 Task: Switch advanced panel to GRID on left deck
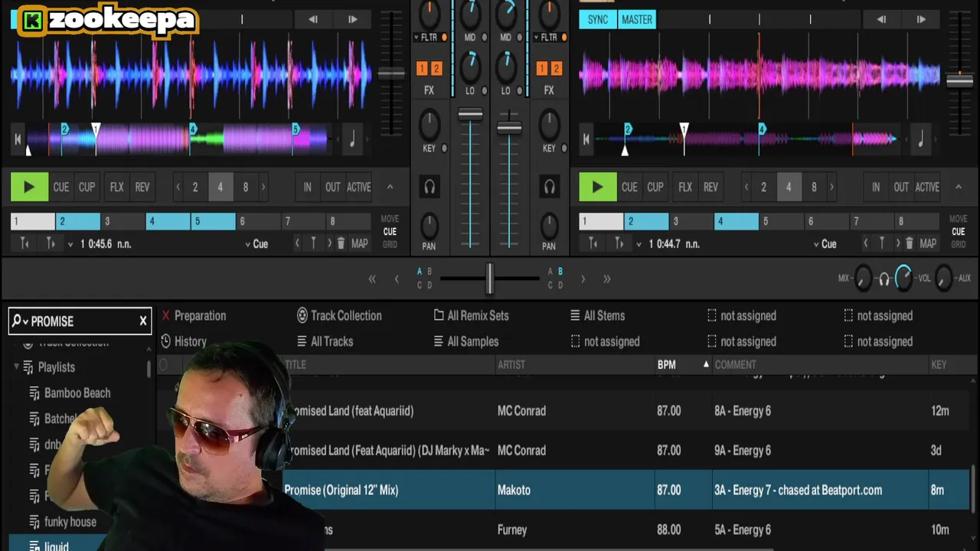point(390,245)
